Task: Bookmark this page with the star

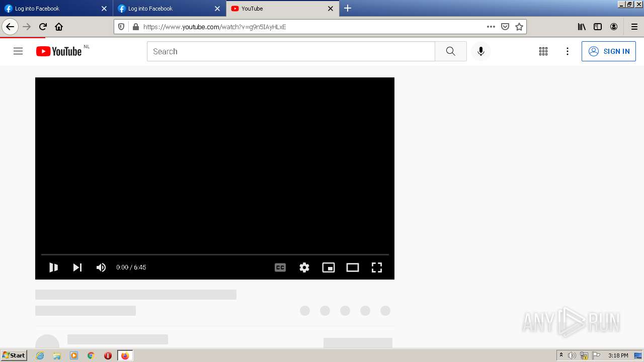Action: (519, 27)
